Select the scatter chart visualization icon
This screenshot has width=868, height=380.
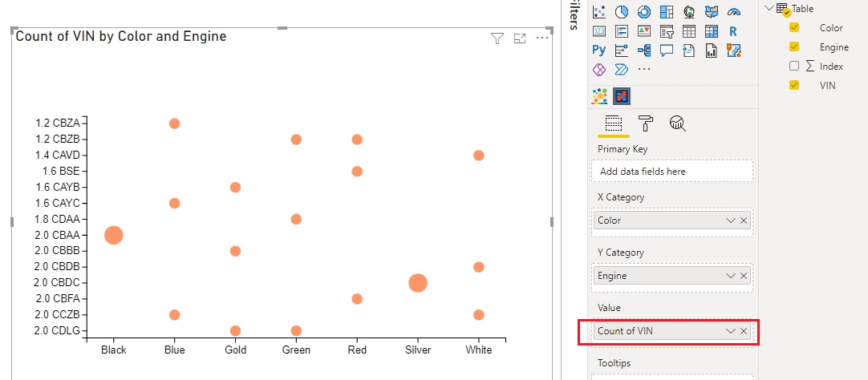[x=599, y=11]
